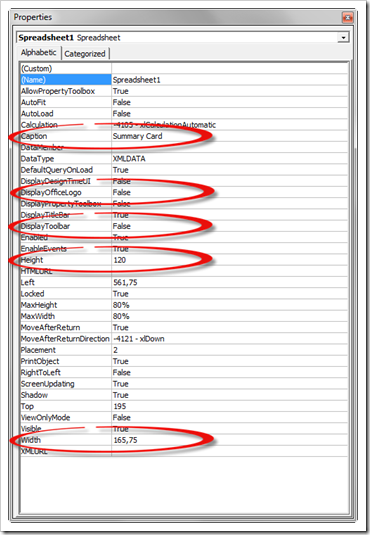The width and height of the screenshot is (370, 535).
Task: Select the AllowPropertyToolbox property
Action: (58, 91)
